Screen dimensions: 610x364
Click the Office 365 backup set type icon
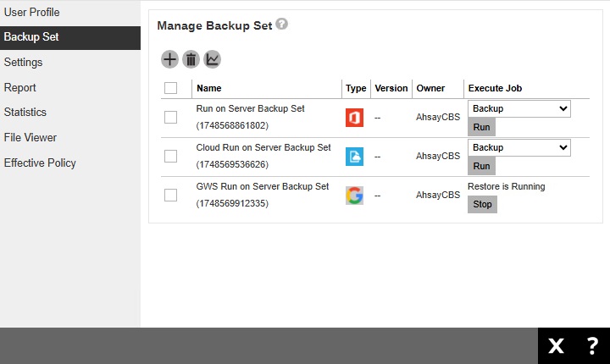[x=354, y=118]
